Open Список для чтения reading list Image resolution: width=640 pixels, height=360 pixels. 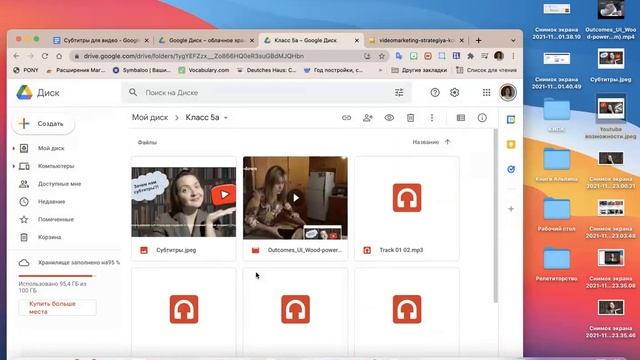486,70
